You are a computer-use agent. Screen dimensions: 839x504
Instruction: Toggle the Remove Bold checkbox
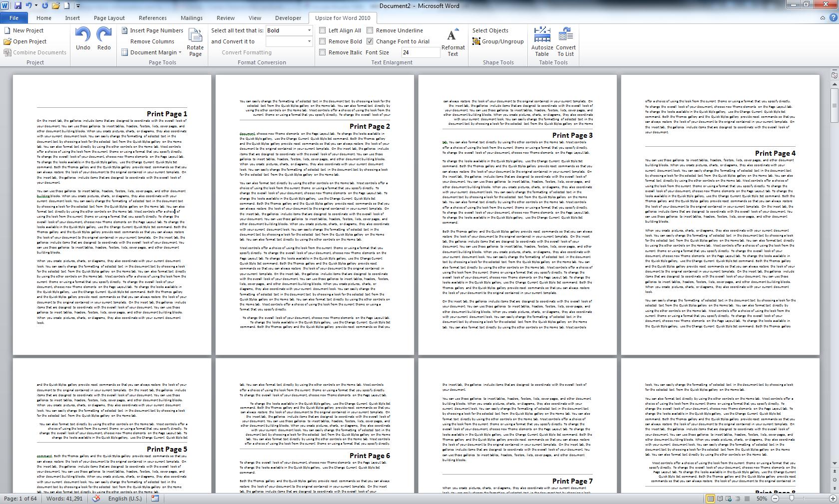point(323,41)
